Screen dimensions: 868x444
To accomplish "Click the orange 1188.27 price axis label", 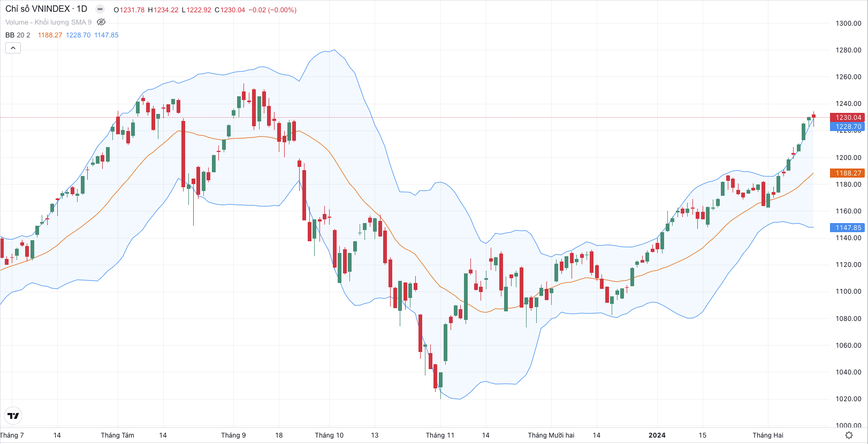I will click(x=847, y=173).
